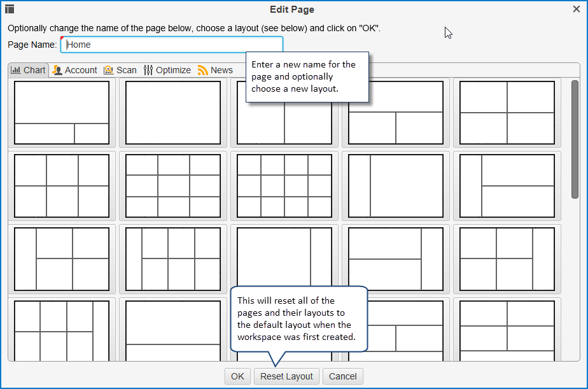Viewport: 588px width, 389px height.
Task: Select the single-pane layout thumbnail
Action: (173, 113)
